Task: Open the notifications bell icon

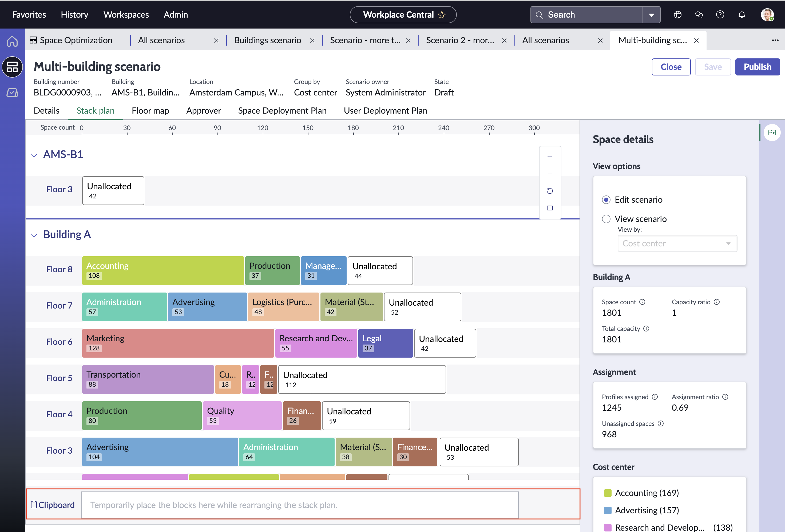Action: click(x=742, y=14)
